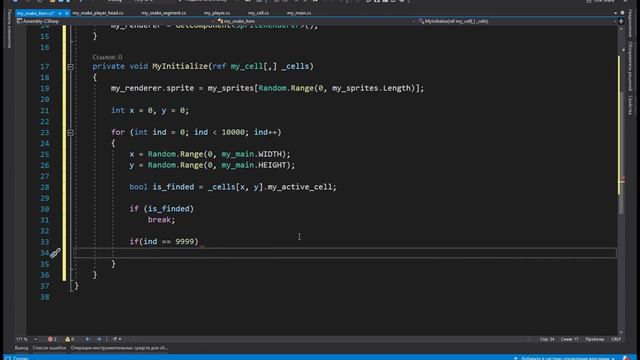640x360 pixels.
Task: Open the MyInitialize member dropdown
Action: coord(518,21)
